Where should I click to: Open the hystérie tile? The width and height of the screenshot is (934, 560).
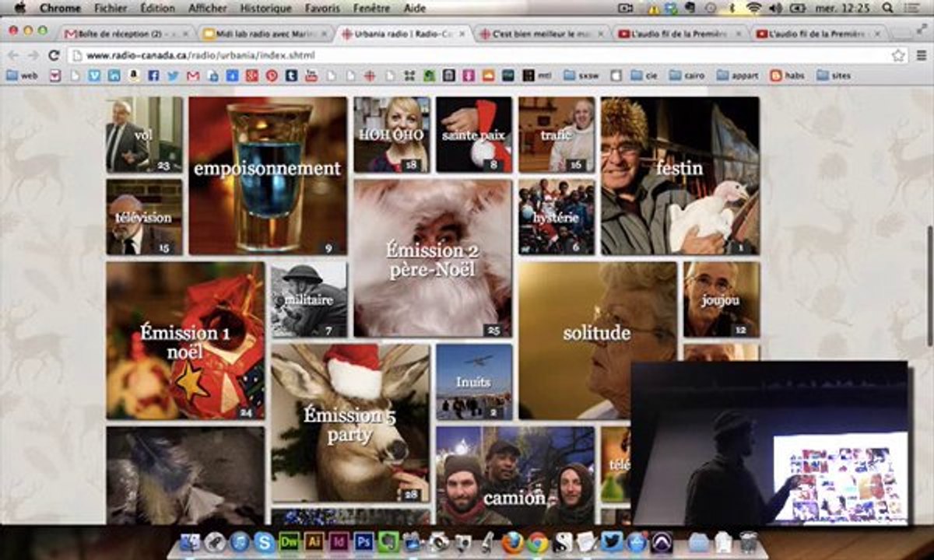(557, 217)
